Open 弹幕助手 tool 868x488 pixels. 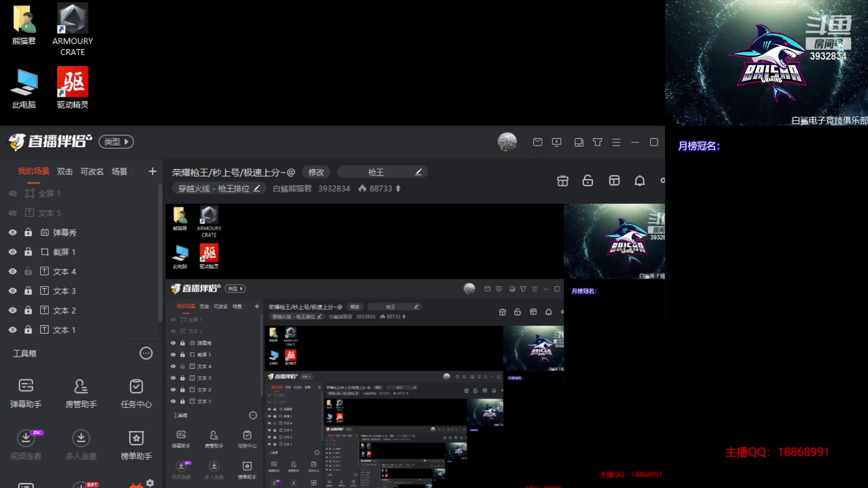coord(26,394)
